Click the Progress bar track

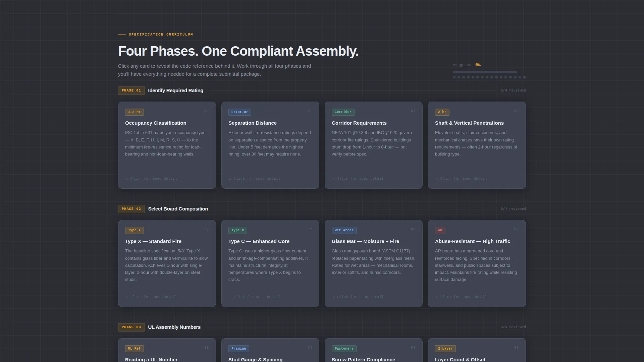click(x=485, y=72)
